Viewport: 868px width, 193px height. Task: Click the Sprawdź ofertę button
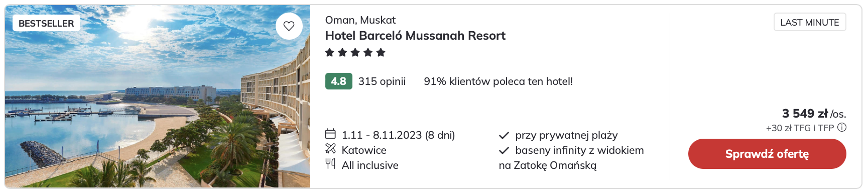pyautogui.click(x=767, y=154)
